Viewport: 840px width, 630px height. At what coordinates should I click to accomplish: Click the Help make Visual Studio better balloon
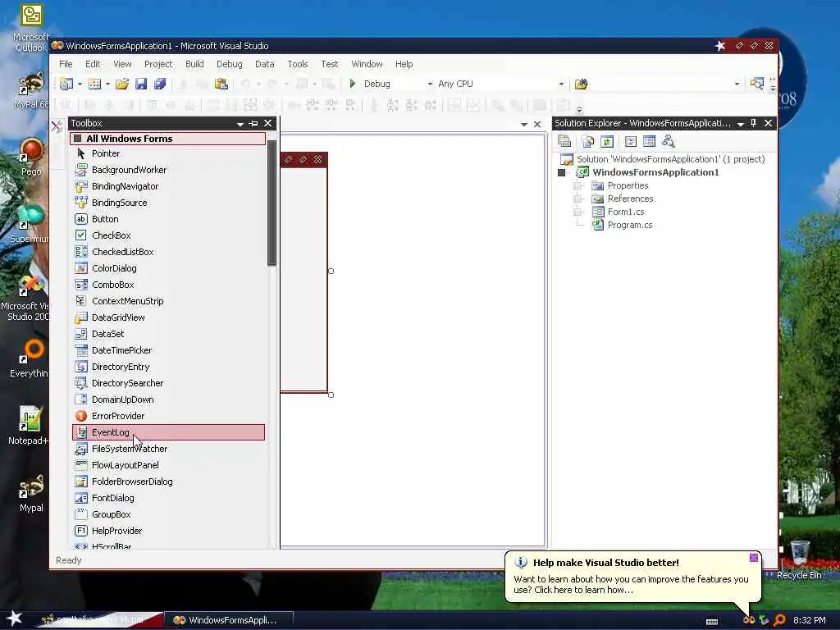(x=632, y=577)
